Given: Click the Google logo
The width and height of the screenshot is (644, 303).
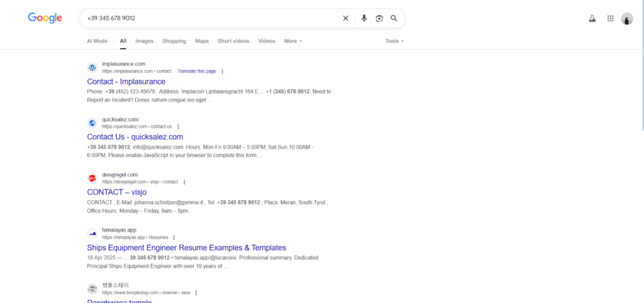Looking at the screenshot, I should tap(45, 18).
